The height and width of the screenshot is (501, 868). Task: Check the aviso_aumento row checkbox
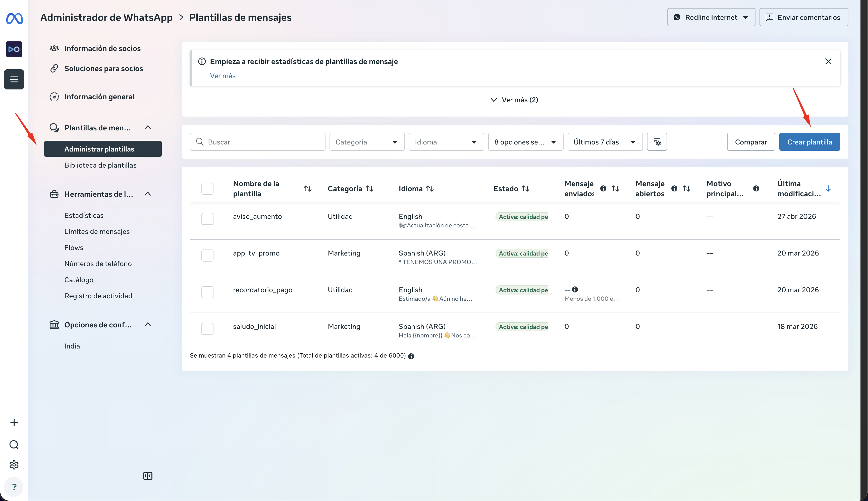pyautogui.click(x=207, y=219)
